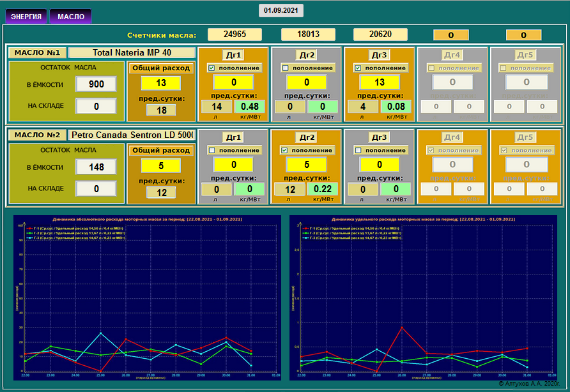The width and height of the screenshot is (570, 392).
Task: Click the МАСЛО №2 label button
Action: (37, 135)
